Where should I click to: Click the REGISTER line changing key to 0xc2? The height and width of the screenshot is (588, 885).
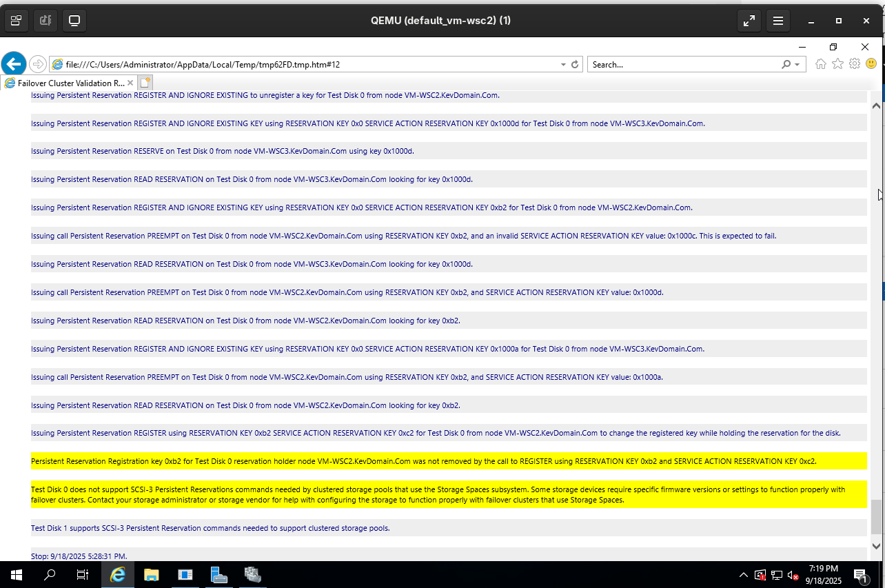tap(449, 433)
